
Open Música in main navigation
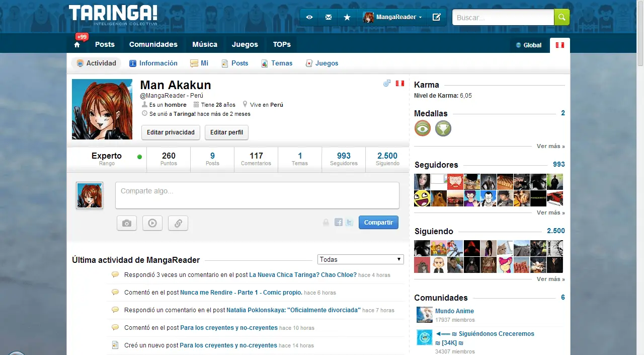pyautogui.click(x=205, y=44)
